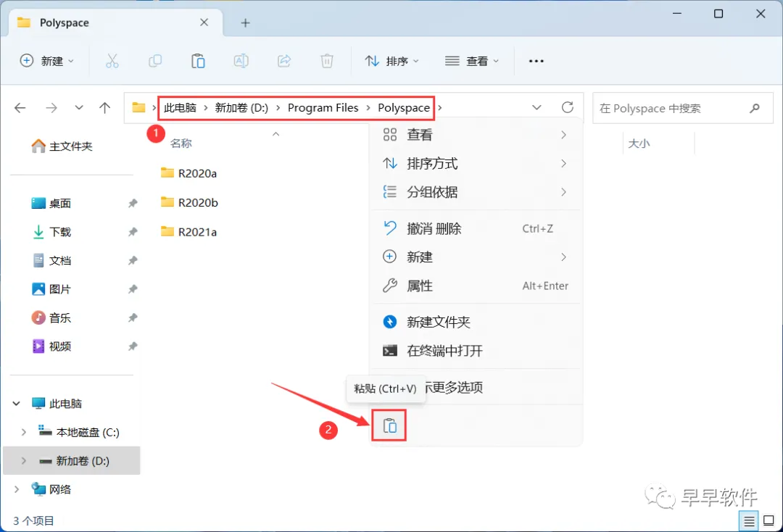Open 音乐 in the sidebar
Image resolution: width=783 pixels, height=532 pixels.
(x=51, y=317)
